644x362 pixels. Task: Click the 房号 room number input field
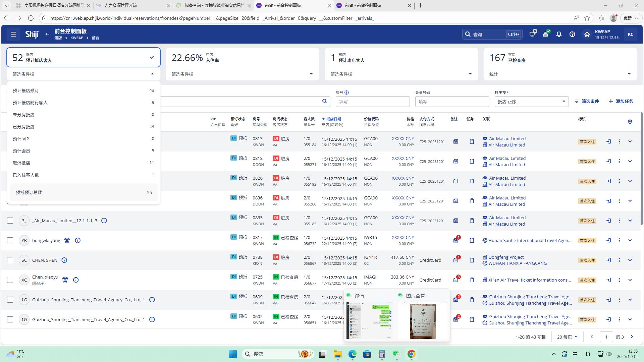[x=372, y=102]
